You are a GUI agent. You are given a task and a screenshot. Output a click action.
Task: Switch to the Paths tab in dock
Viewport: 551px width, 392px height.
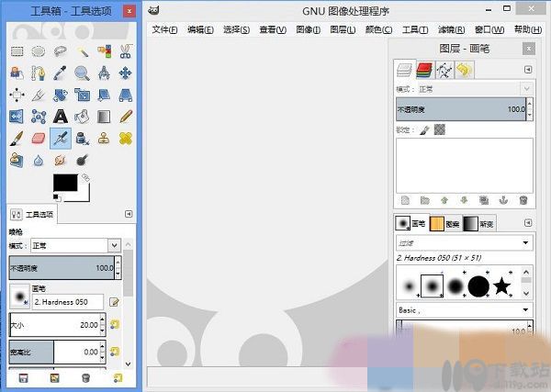(x=444, y=70)
